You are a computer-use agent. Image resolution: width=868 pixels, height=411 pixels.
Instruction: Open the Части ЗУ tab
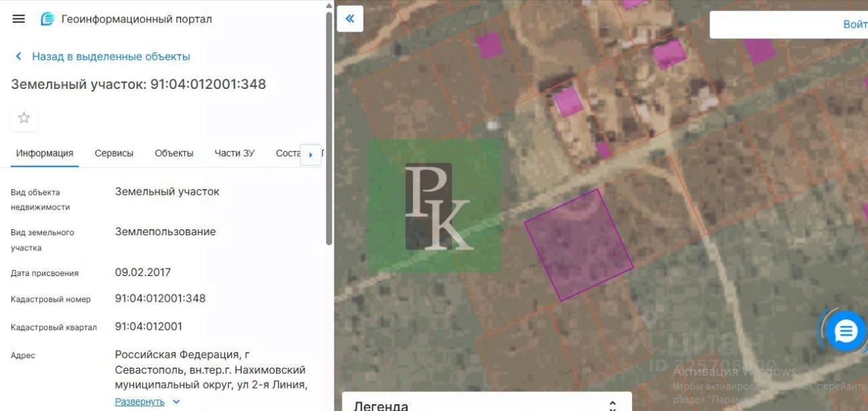(x=235, y=153)
